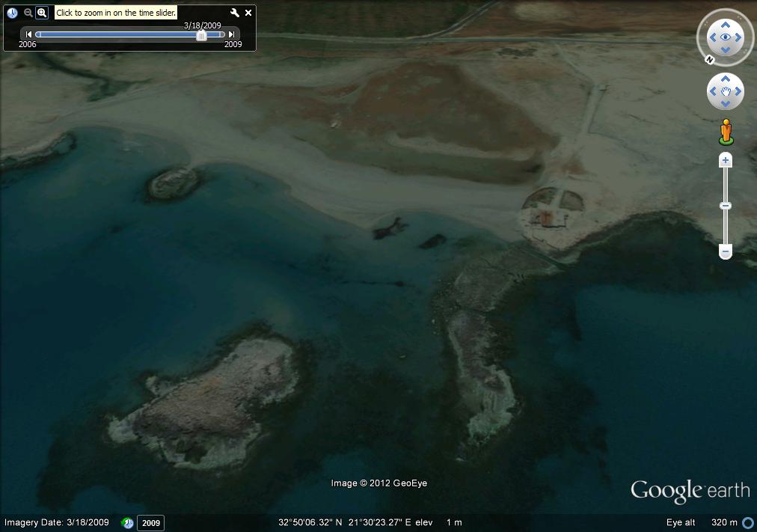
Task: Click the 2009 end label on the time slider
Action: (233, 44)
